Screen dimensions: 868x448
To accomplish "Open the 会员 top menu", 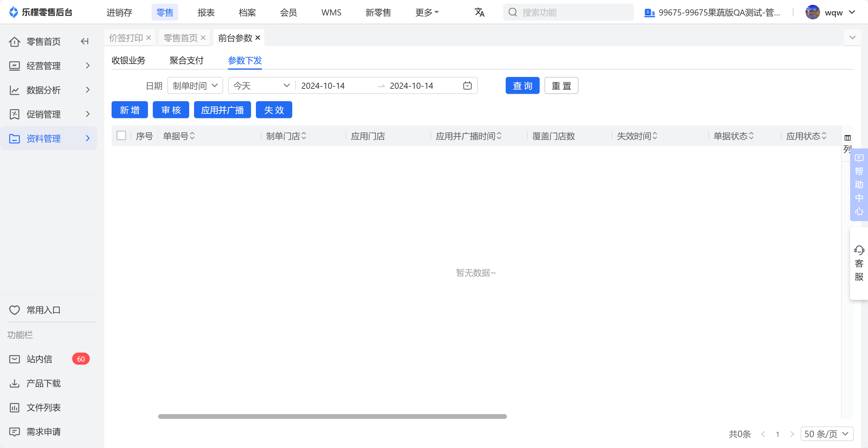I will [x=288, y=12].
